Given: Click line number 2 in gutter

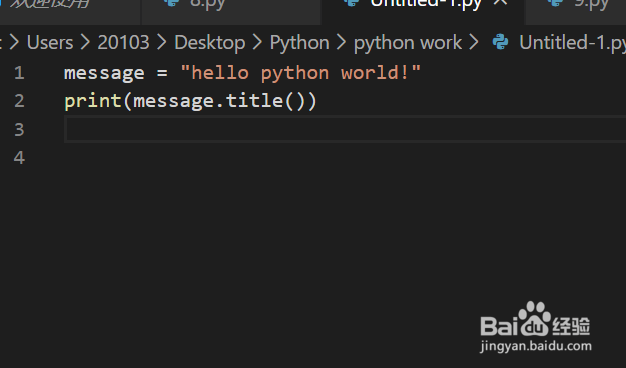Looking at the screenshot, I should coord(19,101).
